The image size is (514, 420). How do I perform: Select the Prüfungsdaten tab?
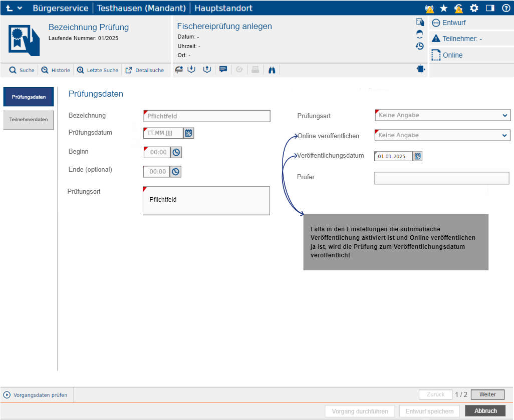click(29, 97)
